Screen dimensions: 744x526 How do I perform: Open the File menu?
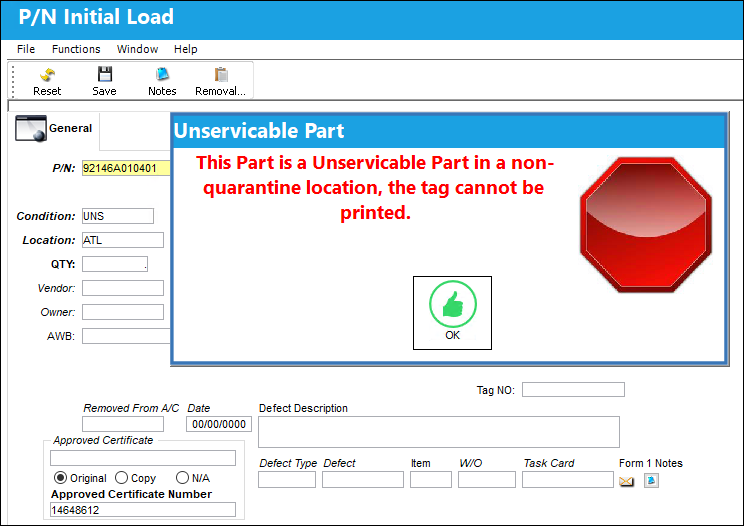pos(26,49)
